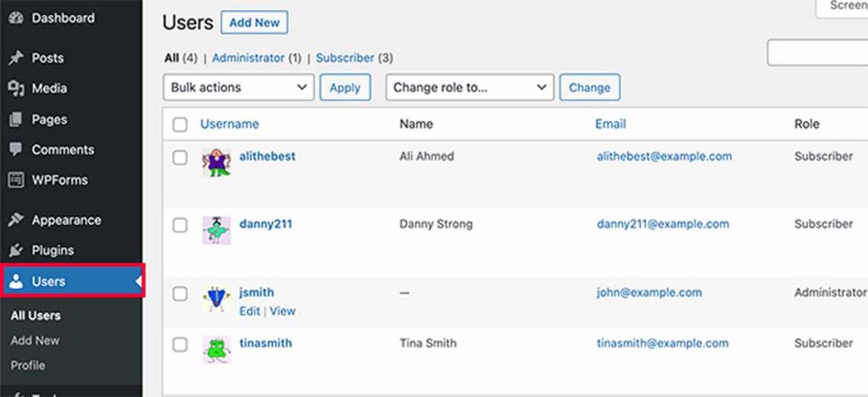Viewport: 868px width, 397px height.
Task: Select the danny211 row checkbox
Action: pyautogui.click(x=180, y=226)
